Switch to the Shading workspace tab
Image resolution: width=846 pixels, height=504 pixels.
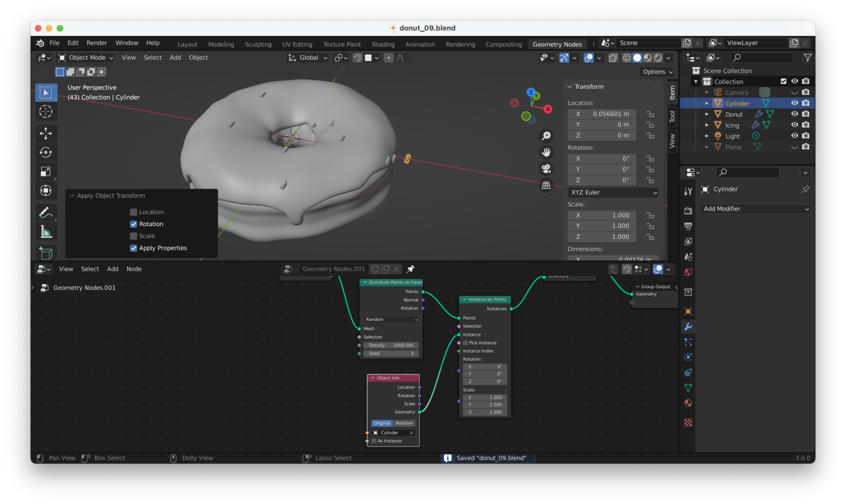click(383, 44)
